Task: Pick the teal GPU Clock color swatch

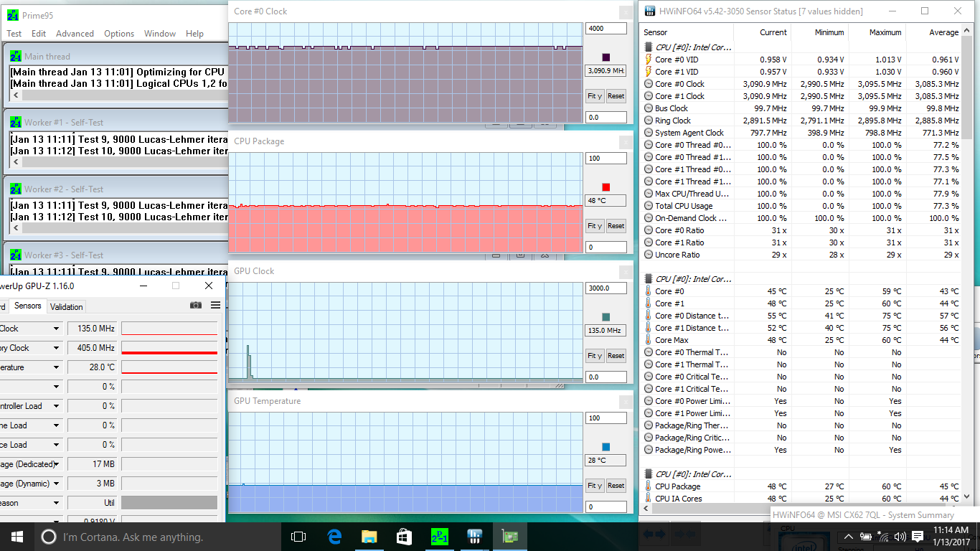Action: [606, 316]
